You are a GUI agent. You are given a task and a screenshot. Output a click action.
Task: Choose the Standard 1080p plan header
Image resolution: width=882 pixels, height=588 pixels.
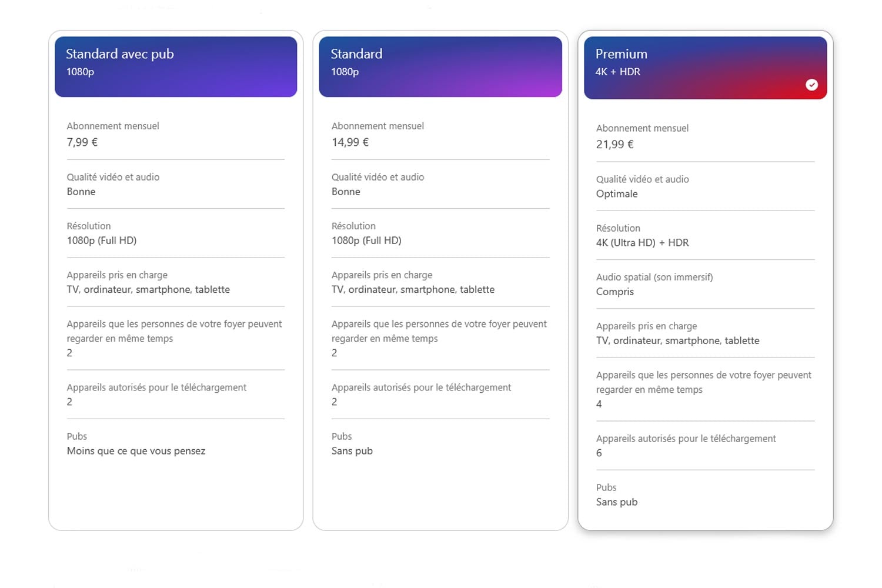coord(440,66)
